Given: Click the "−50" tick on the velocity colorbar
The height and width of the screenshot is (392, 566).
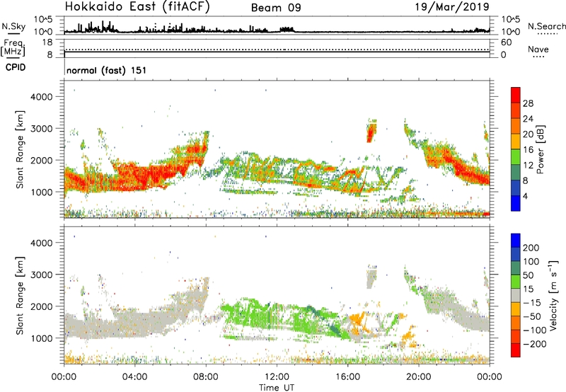Looking at the screenshot, I should pos(532,317).
